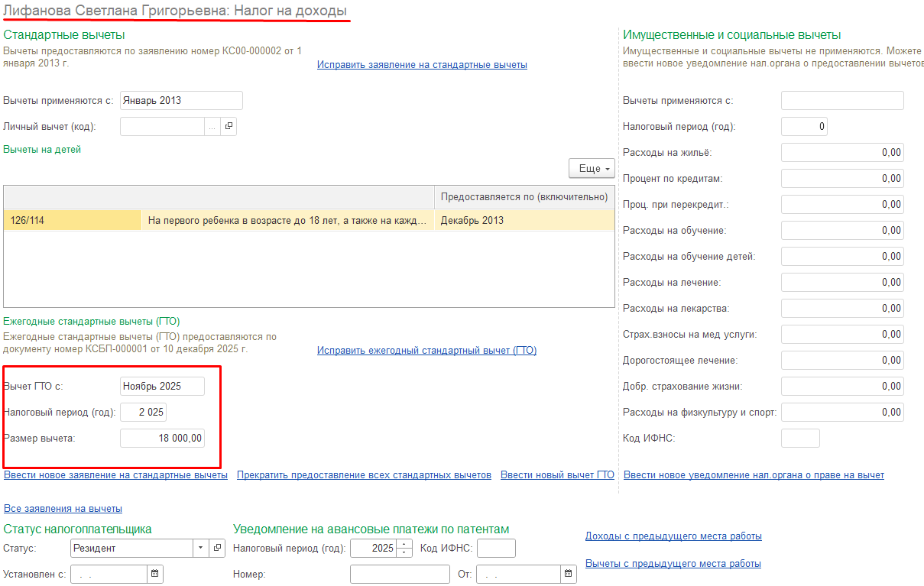Image resolution: width=924 pixels, height=586 pixels.
Task: Click Ввести новое заявление на стандартные вычеты
Action: [116, 475]
